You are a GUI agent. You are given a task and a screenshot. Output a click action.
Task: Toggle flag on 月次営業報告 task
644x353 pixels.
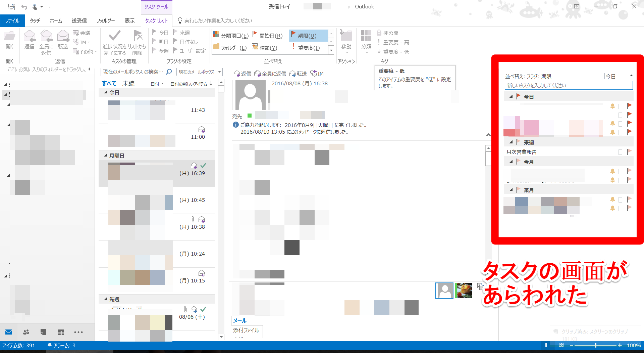(629, 152)
